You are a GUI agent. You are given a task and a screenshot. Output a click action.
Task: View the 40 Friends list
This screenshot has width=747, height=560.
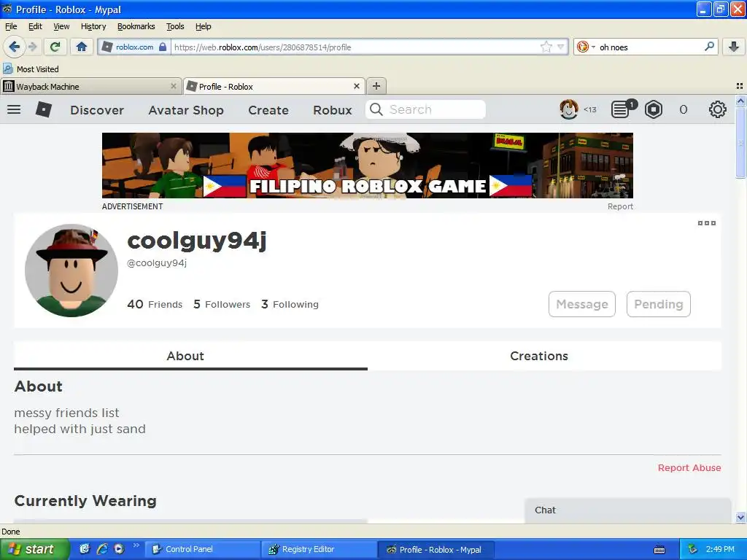click(155, 304)
